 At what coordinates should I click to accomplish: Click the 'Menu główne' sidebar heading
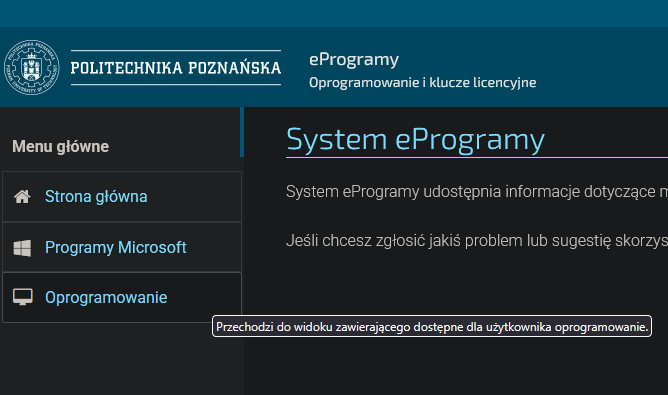pos(60,147)
